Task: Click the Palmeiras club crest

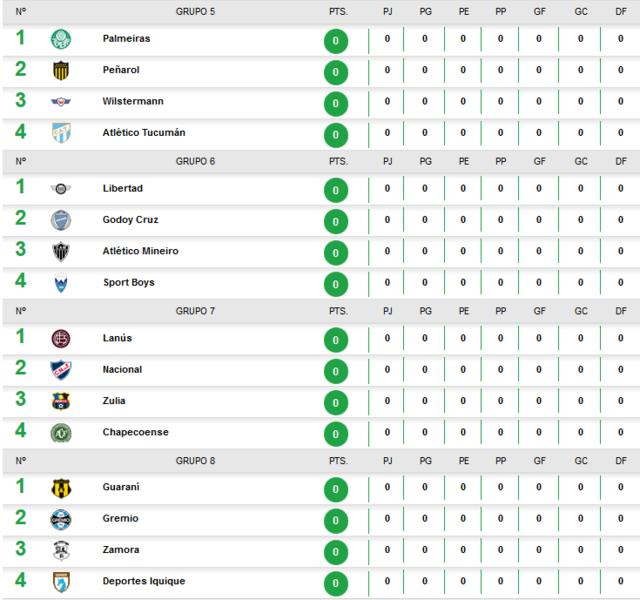Action: [x=61, y=39]
